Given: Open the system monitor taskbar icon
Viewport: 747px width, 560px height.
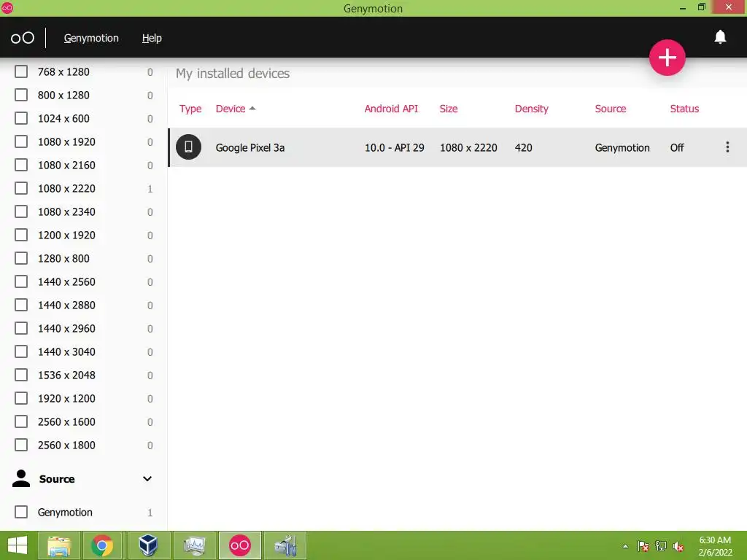Looking at the screenshot, I should coord(194,545).
